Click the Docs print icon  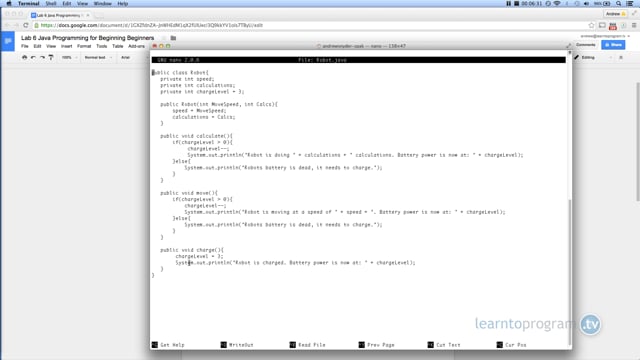pyautogui.click(x=24, y=58)
